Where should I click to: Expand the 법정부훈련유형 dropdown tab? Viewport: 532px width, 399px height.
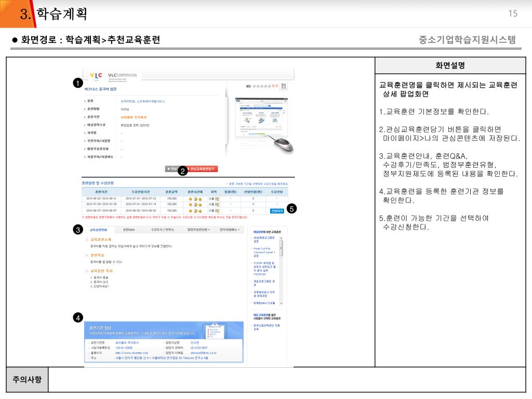(198, 230)
